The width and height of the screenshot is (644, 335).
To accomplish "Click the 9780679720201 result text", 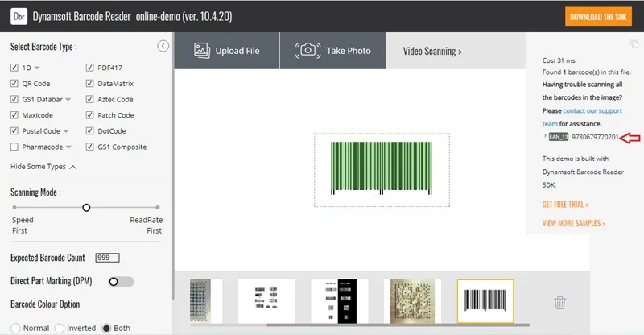I will pos(595,137).
